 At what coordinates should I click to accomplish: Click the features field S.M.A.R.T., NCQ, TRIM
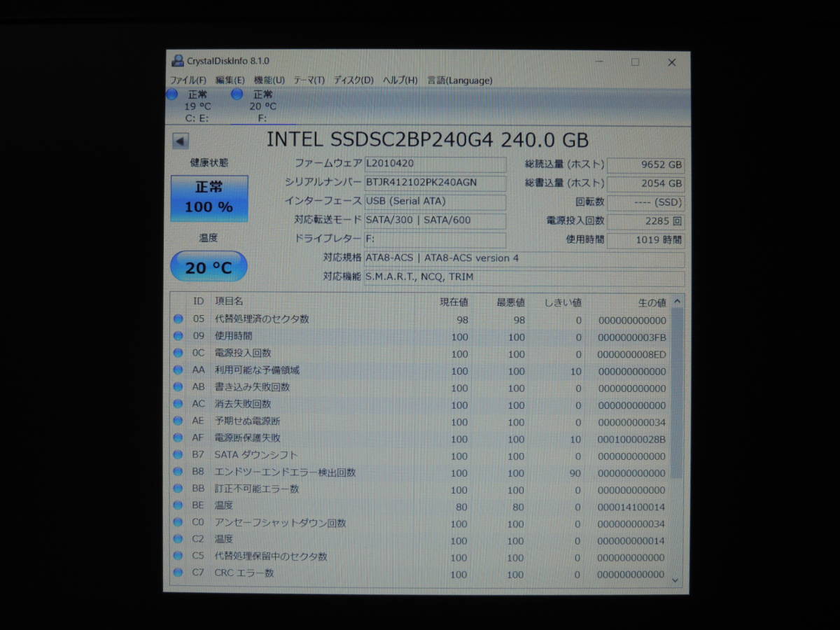coord(524,277)
